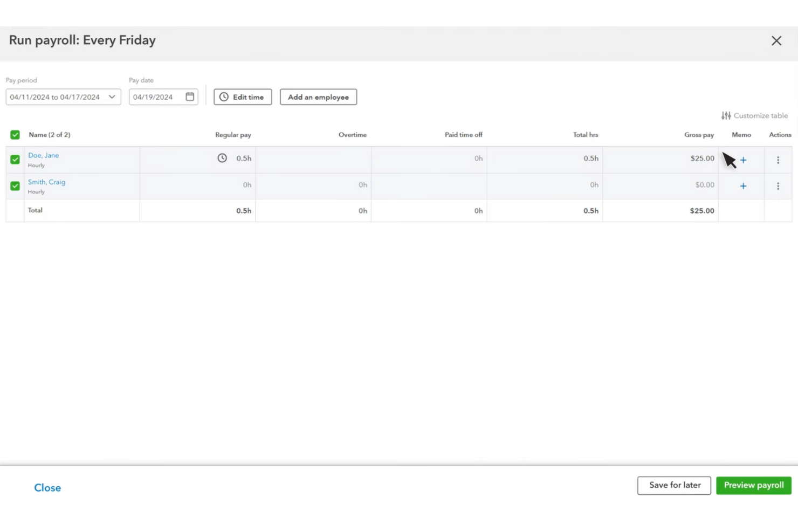Open Actions menu for Smith, Craig row
Screen dimensions: 798x532
(x=778, y=186)
